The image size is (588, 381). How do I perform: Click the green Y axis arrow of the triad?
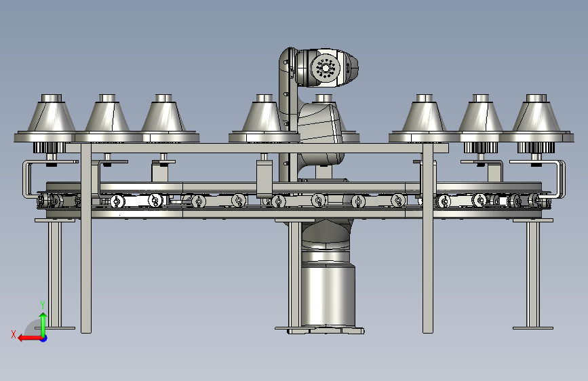point(43,324)
